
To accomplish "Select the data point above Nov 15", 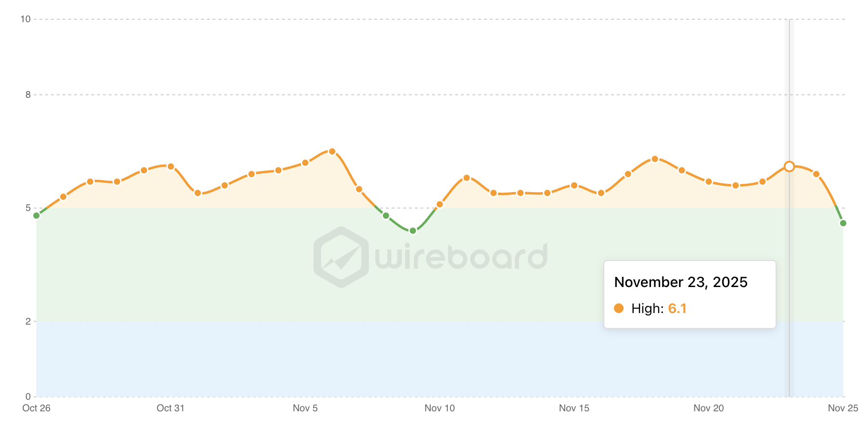I will tap(574, 185).
